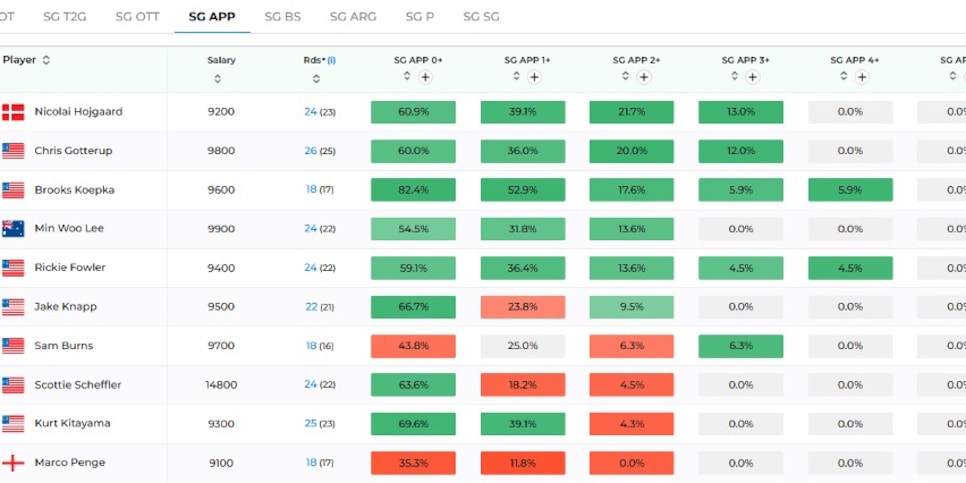Click Australian flag beside Min Woo Lee

click(x=13, y=229)
